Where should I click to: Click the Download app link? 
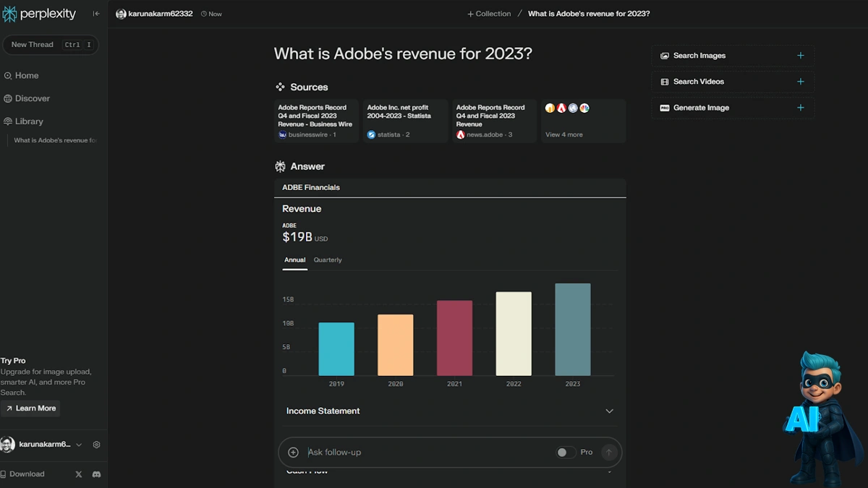pos(22,474)
